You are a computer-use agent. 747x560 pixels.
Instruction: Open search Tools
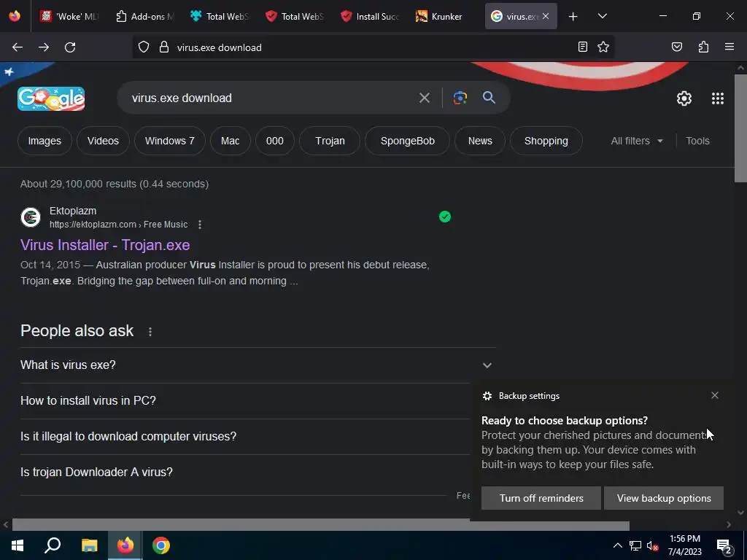(x=697, y=141)
